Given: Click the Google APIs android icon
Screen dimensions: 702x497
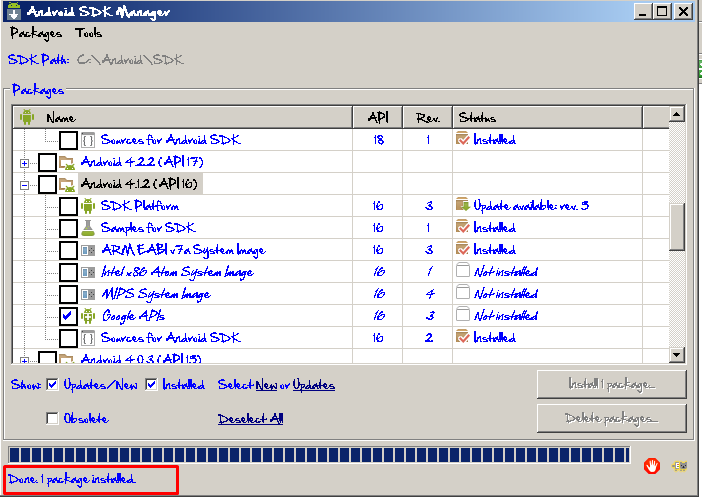Looking at the screenshot, I should click(88, 316).
